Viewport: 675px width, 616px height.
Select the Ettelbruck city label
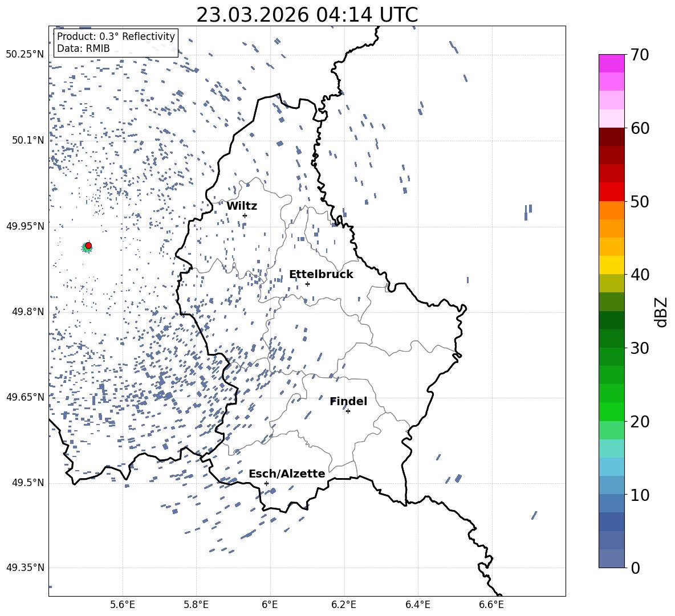point(321,275)
